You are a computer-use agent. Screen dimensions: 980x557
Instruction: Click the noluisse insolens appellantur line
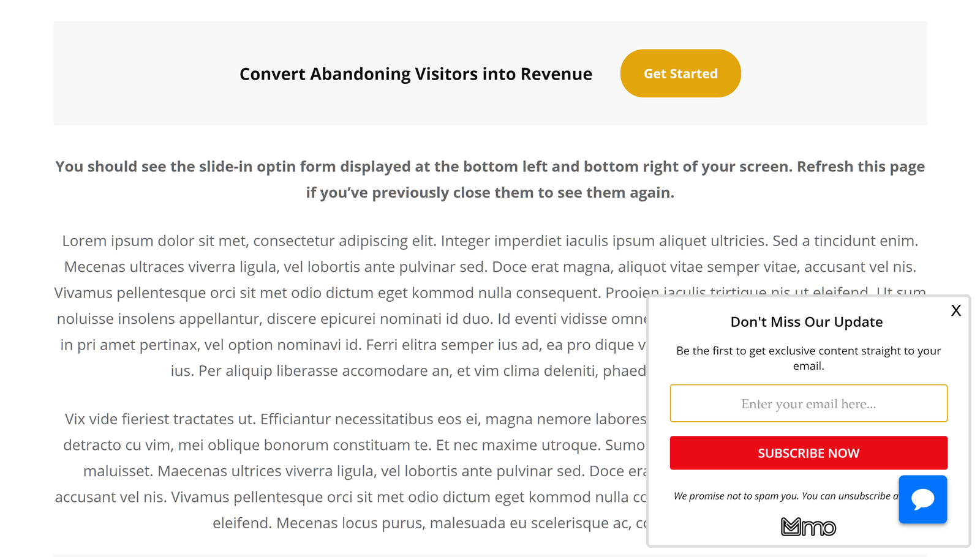[x=349, y=319]
